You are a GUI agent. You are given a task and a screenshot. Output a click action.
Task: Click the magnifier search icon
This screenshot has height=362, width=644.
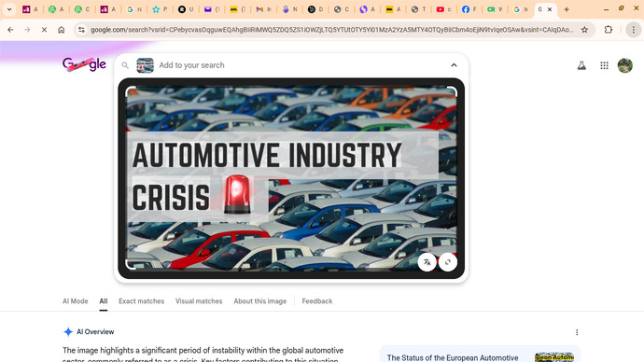125,65
